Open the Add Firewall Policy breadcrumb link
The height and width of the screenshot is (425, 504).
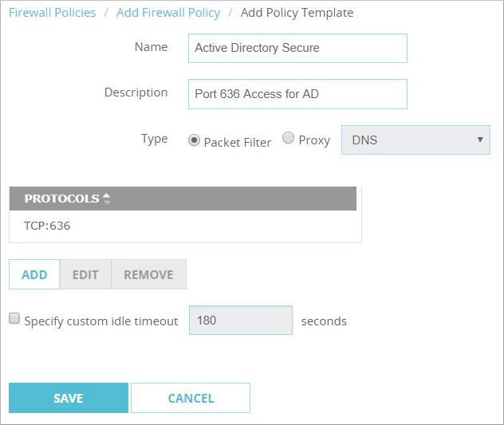168,13
